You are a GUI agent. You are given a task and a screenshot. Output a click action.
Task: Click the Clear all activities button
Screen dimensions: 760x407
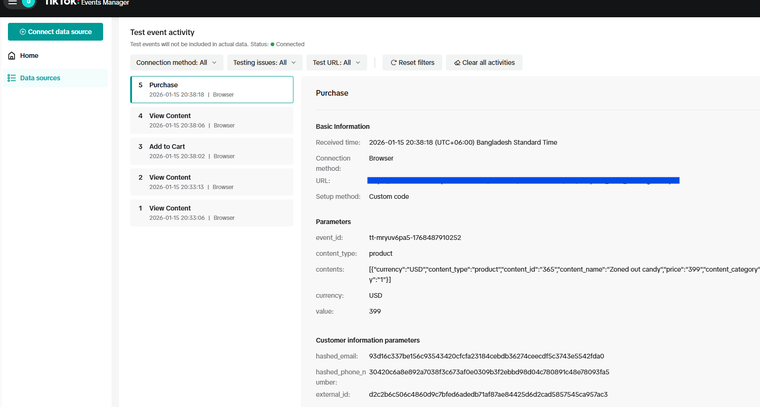[484, 63]
